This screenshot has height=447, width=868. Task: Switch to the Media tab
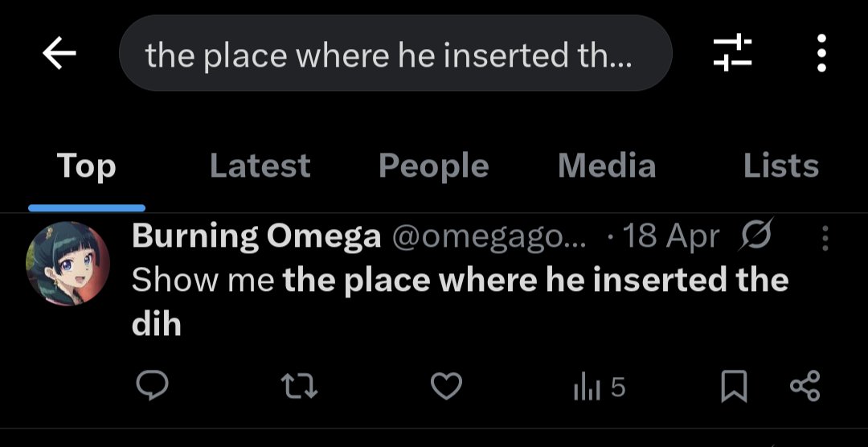coord(607,166)
